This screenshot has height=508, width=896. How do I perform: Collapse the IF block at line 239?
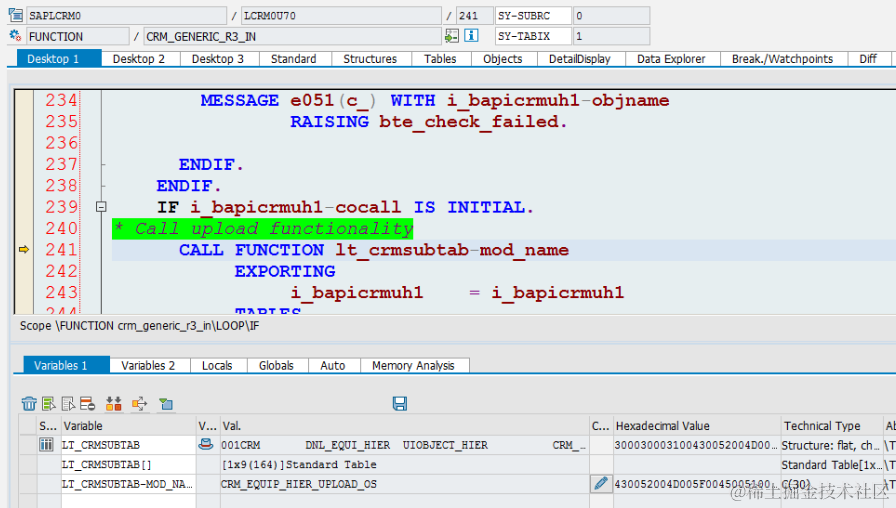click(x=101, y=207)
